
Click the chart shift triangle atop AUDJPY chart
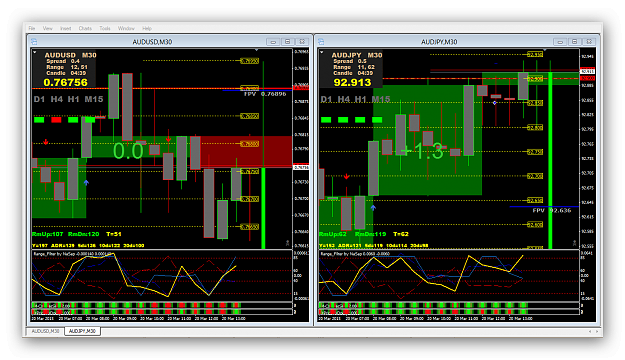tap(544, 50)
